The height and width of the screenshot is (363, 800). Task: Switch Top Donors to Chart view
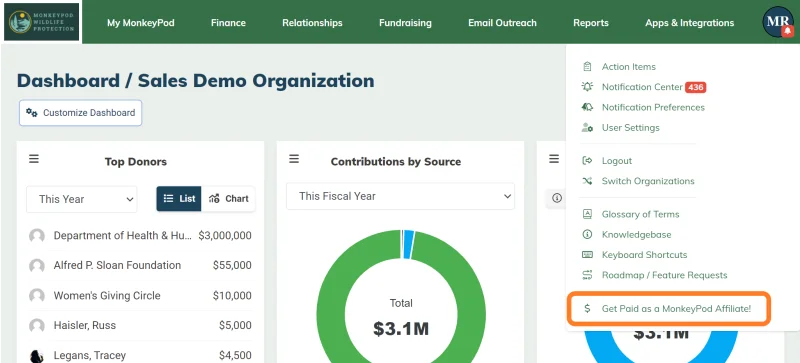[229, 199]
